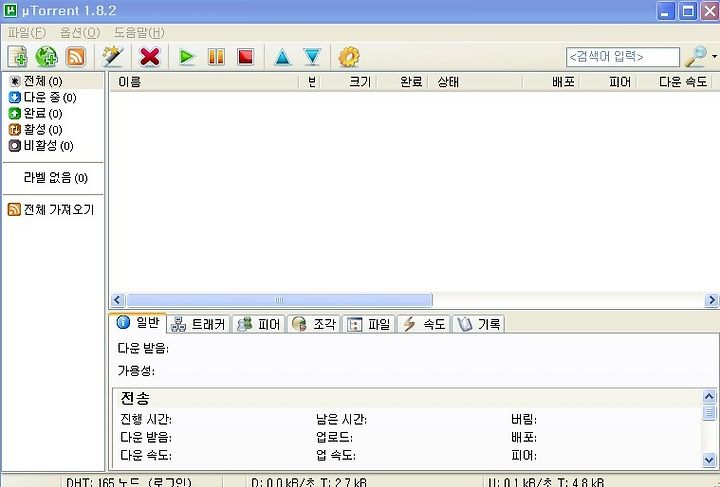Maximize the µTorrent window
Screen dimensions: 720x487
(688, 11)
